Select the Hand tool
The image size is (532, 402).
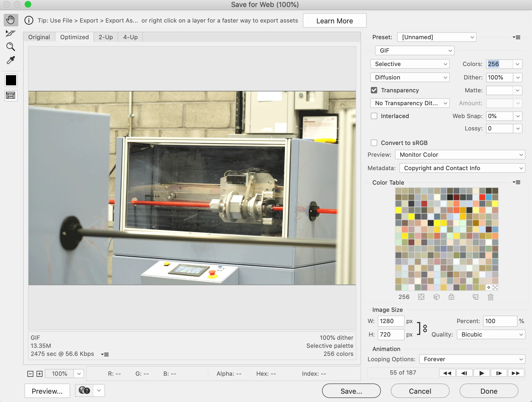(11, 20)
